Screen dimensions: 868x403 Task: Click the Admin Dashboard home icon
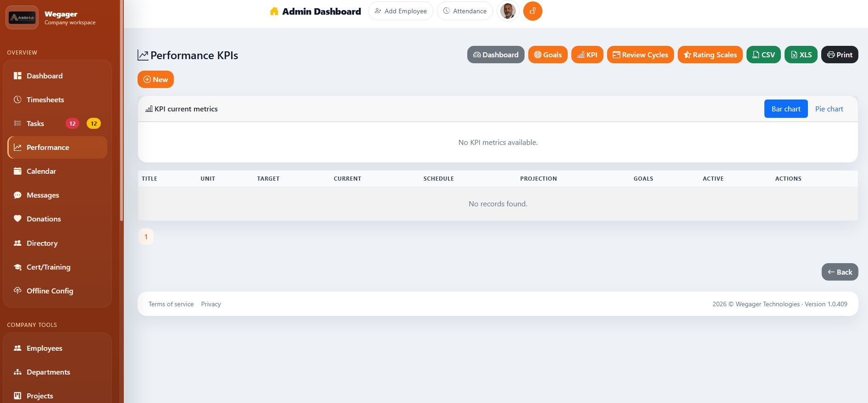tap(274, 11)
